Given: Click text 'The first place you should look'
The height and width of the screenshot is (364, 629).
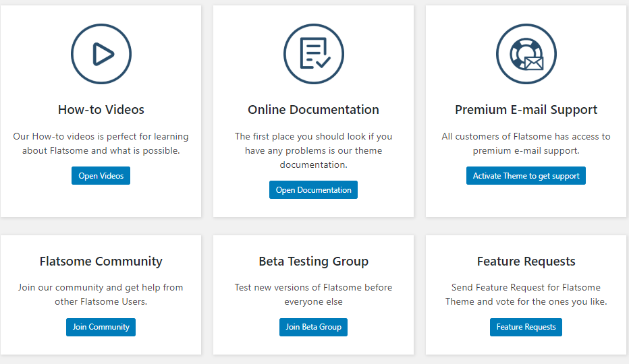Looking at the screenshot, I should [300, 136].
